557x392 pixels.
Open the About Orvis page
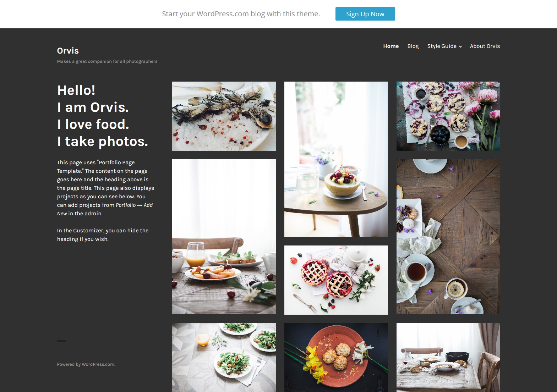pyautogui.click(x=485, y=46)
